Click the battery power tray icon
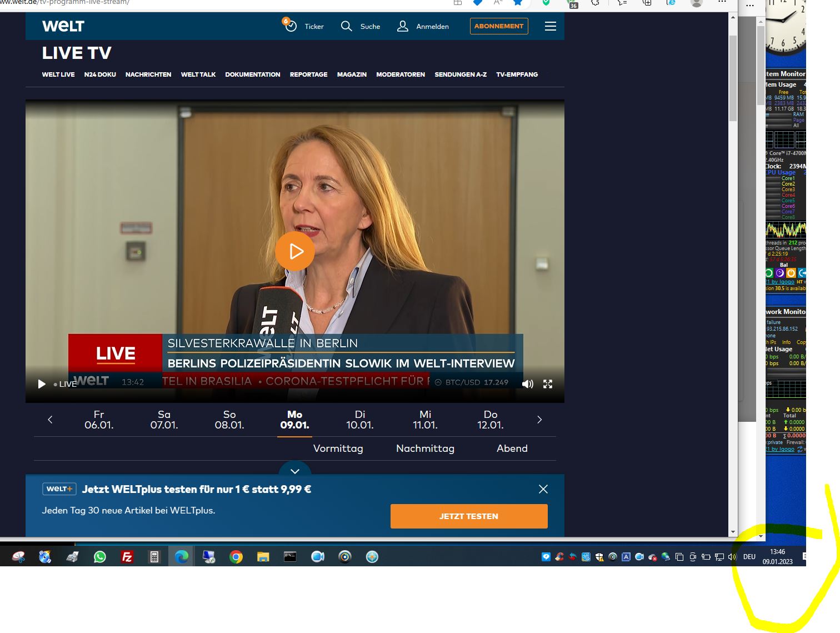Screen dimensions: 840x633 [706, 557]
